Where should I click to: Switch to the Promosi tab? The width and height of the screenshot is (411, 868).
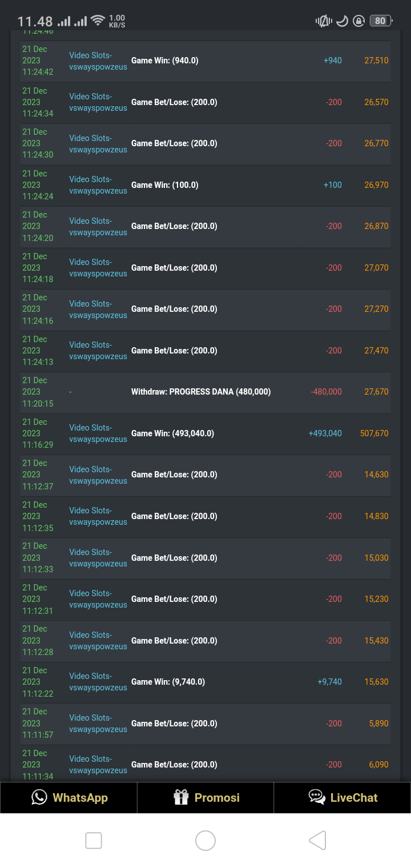(205, 797)
